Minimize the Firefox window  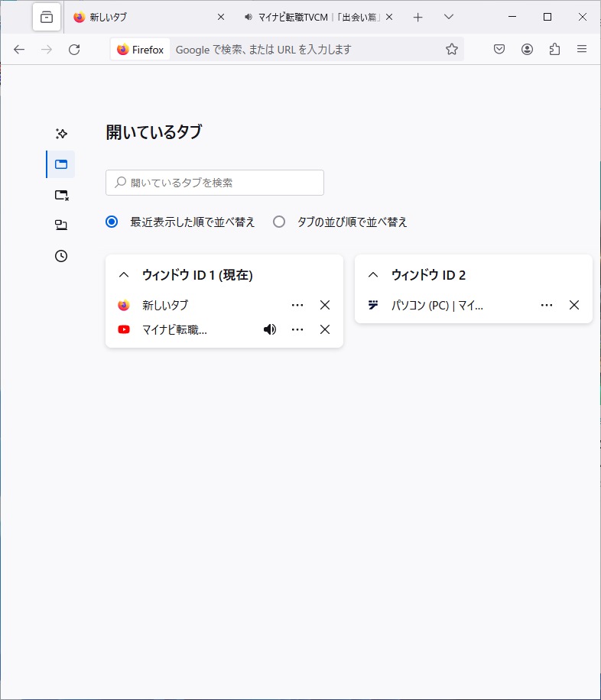click(x=512, y=17)
